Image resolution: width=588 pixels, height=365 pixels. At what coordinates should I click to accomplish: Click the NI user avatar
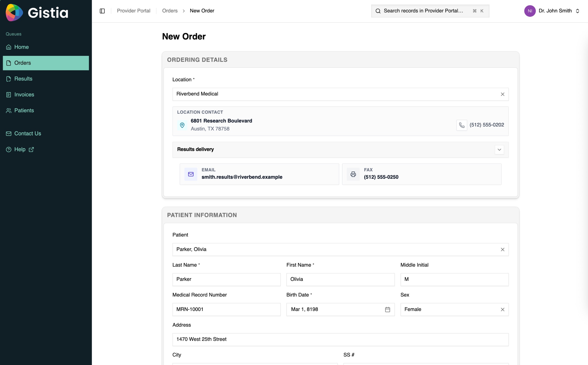(530, 11)
